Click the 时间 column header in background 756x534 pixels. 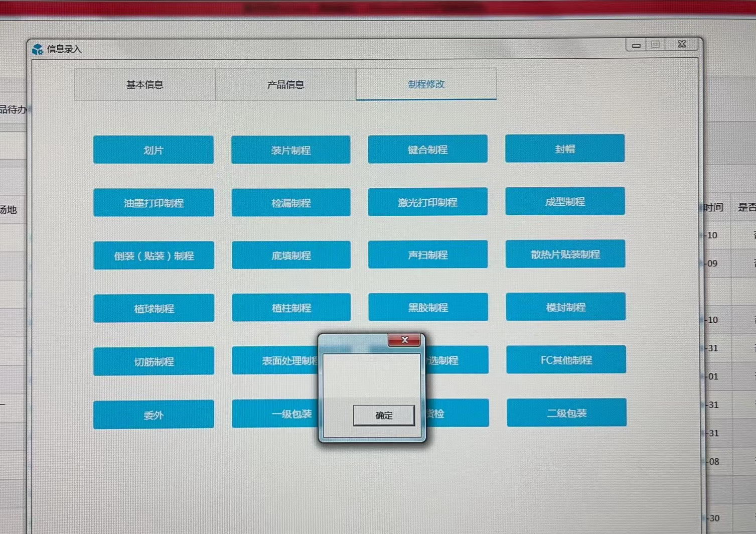pos(713,207)
